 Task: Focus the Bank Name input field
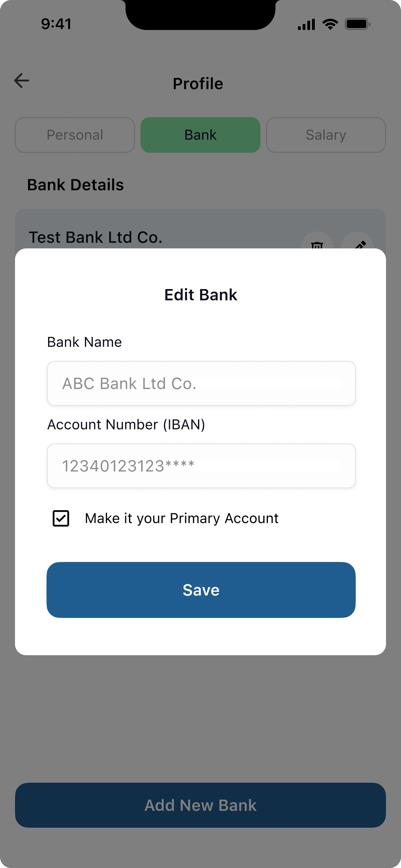201,383
